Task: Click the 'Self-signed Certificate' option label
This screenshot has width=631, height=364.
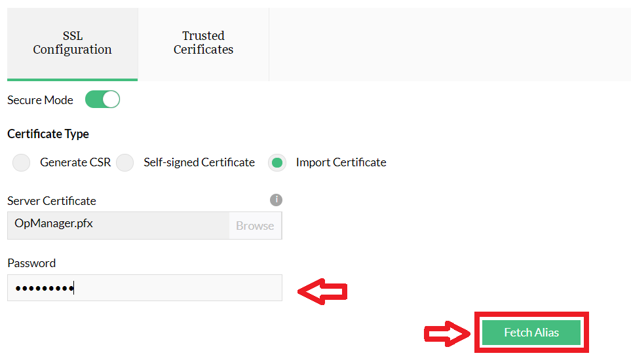Action: [x=199, y=162]
